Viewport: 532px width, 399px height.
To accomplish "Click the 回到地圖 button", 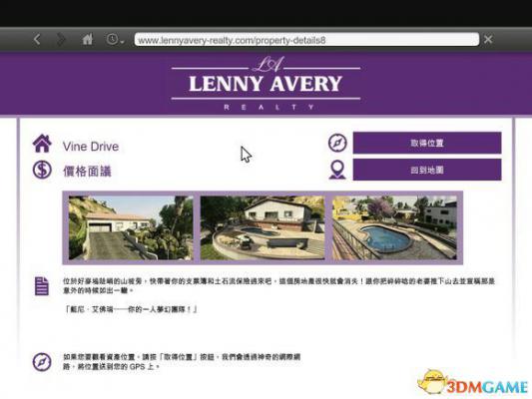I will click(x=427, y=170).
